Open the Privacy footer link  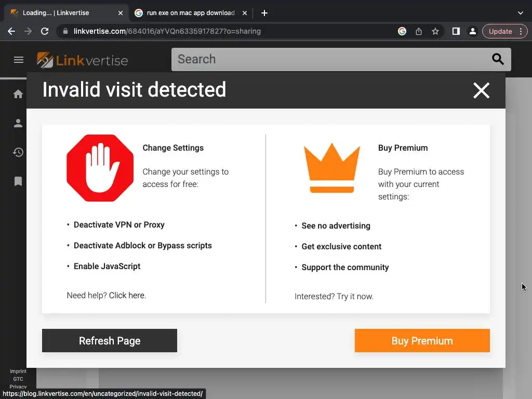pyautogui.click(x=18, y=387)
